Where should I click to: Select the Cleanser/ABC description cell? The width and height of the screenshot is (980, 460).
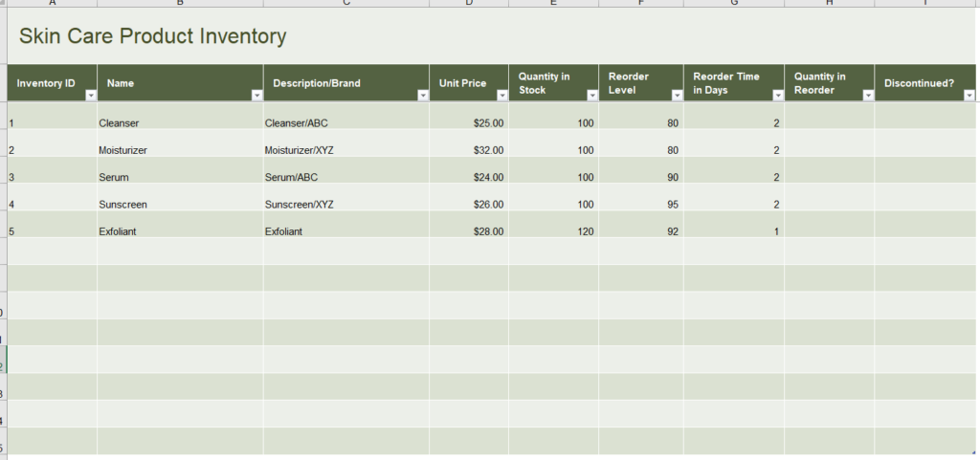click(346, 116)
